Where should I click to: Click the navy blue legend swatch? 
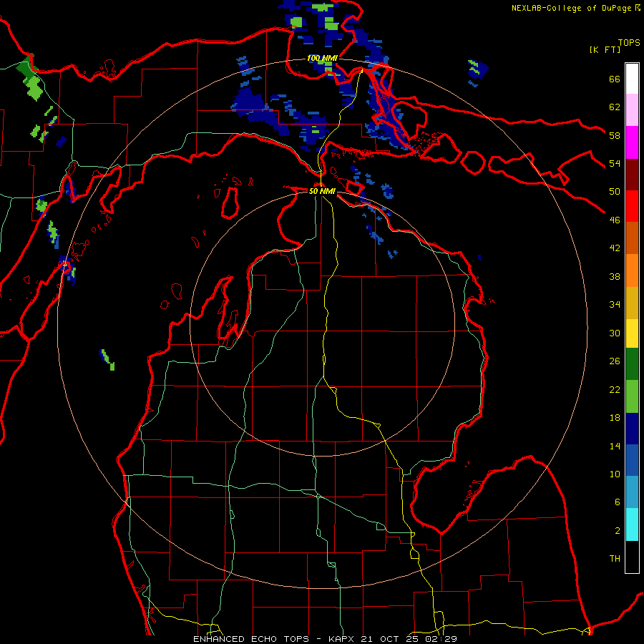(x=632, y=429)
